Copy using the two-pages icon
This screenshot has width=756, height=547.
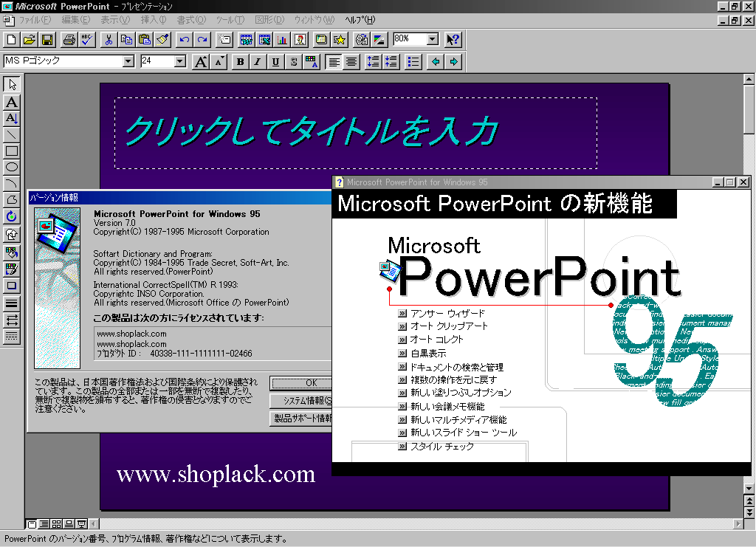click(x=127, y=40)
